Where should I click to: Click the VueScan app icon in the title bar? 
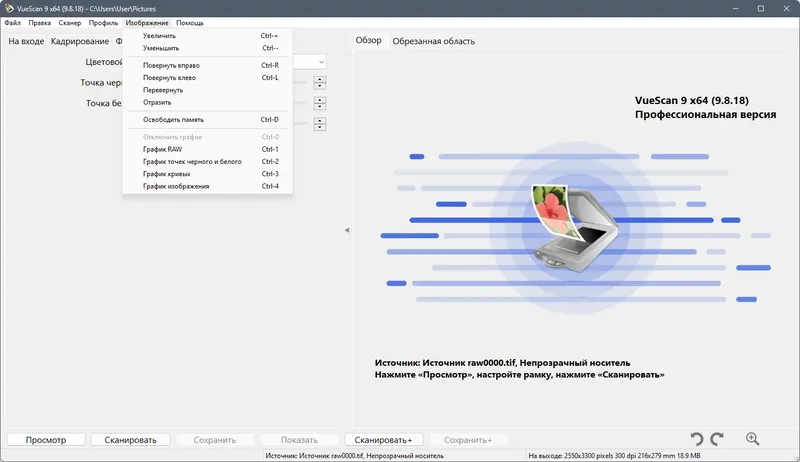point(9,8)
